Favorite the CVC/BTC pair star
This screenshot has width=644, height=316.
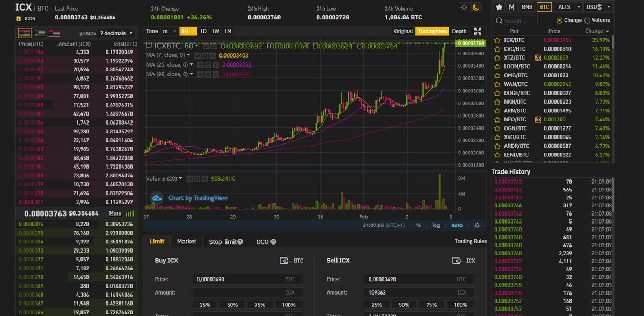497,48
